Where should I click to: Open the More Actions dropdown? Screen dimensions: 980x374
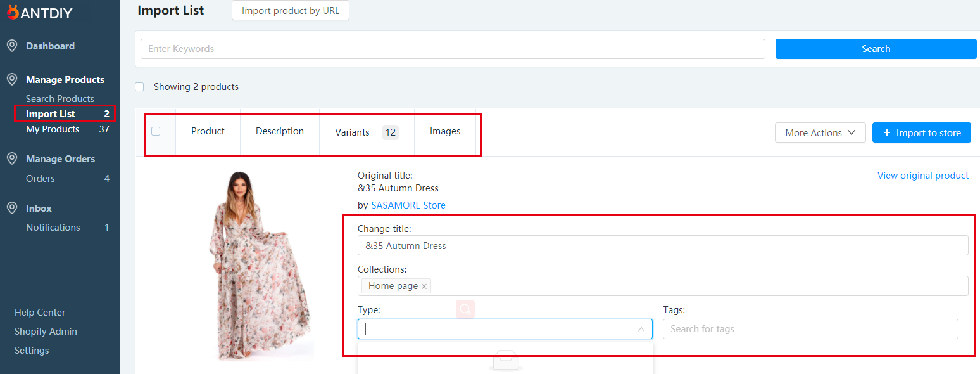(820, 132)
